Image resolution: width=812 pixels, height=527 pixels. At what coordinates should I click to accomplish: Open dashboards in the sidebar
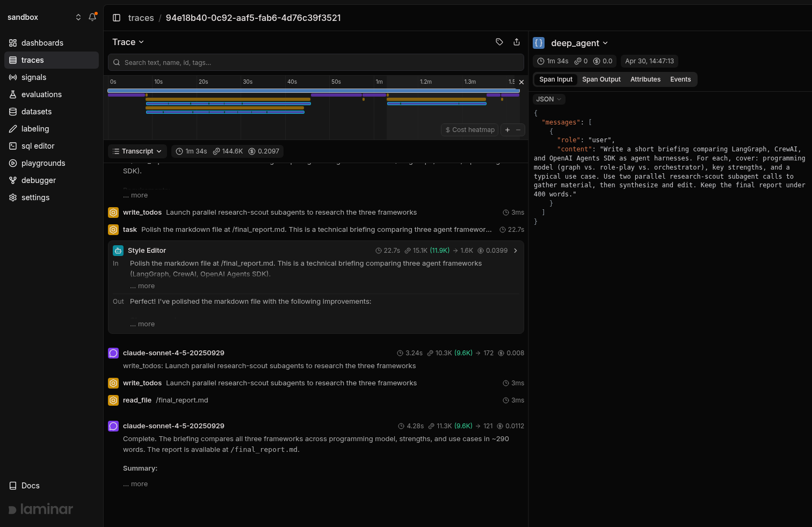pos(52,43)
